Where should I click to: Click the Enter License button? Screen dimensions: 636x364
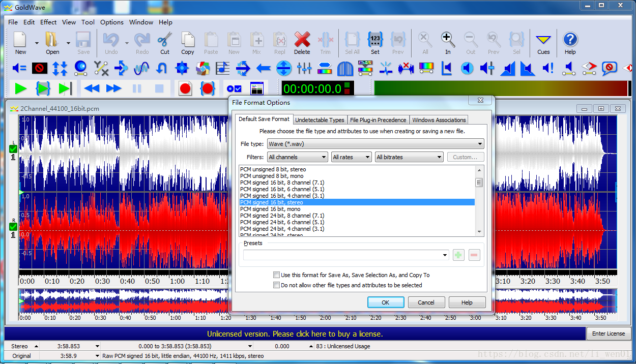coord(609,333)
